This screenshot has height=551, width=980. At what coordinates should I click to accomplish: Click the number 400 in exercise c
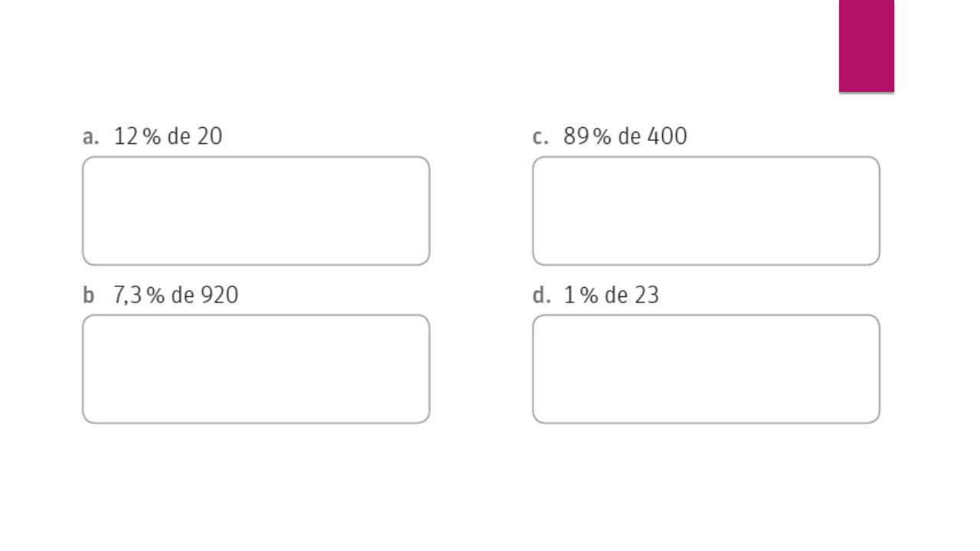point(668,137)
